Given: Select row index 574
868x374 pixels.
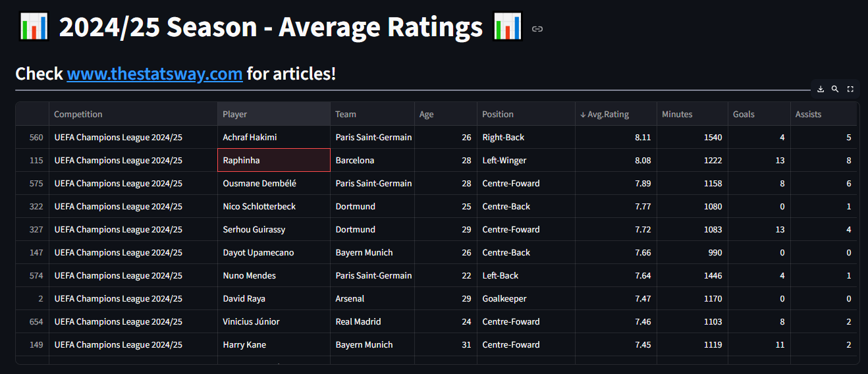Looking at the screenshot, I should [x=32, y=275].
